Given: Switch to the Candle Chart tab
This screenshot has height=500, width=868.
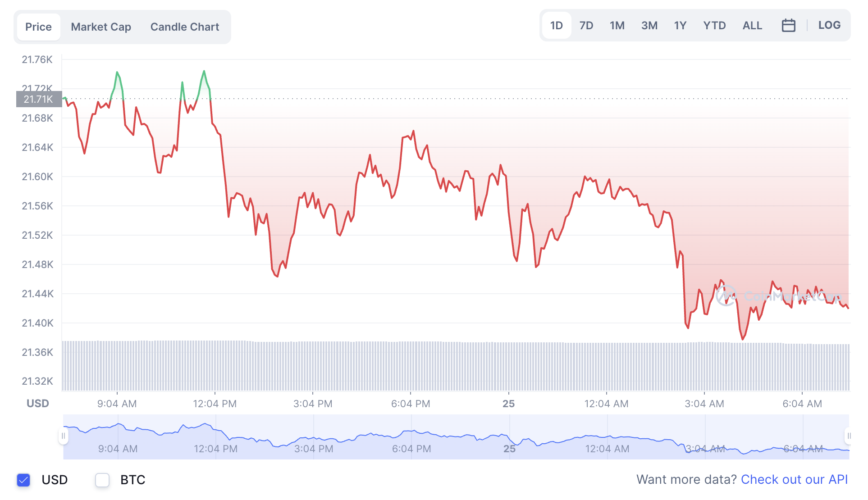Looking at the screenshot, I should pos(184,27).
